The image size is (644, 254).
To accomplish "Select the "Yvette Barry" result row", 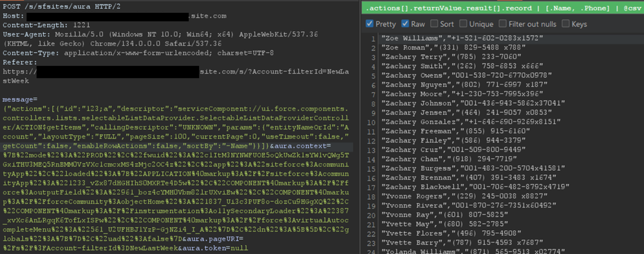I will [x=462, y=242].
